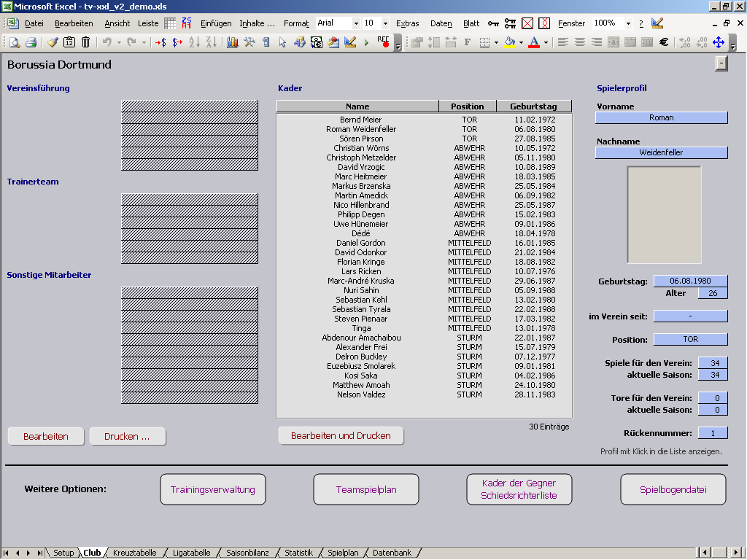Open toolbar options next to REC icon
747x560 pixels.
pyautogui.click(x=398, y=43)
